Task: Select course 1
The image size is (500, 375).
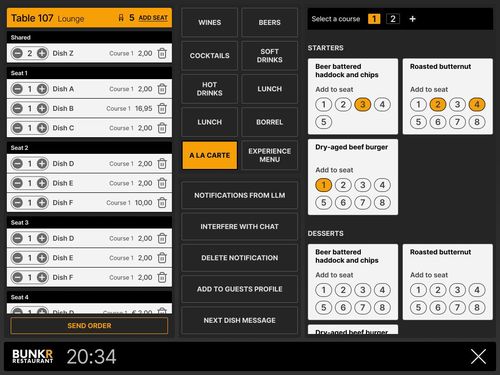Action: tap(374, 19)
